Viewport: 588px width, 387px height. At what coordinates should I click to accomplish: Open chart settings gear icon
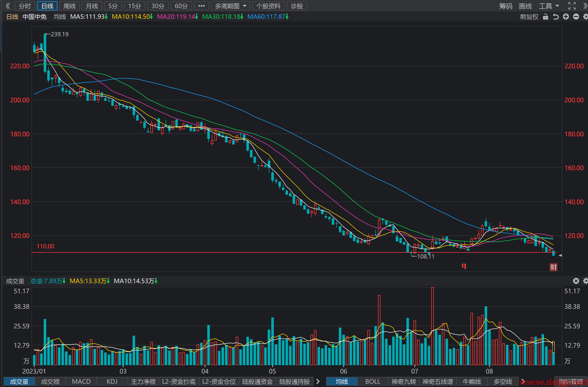pos(585,17)
